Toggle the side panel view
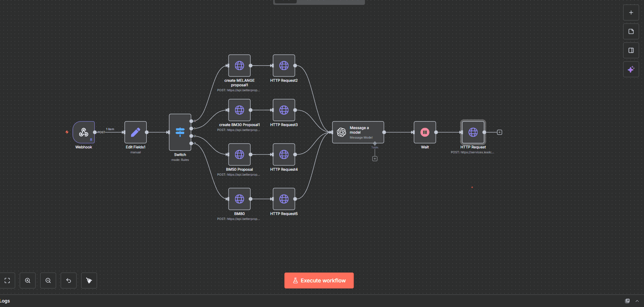Screen dimensions: 644x307 click(631, 50)
